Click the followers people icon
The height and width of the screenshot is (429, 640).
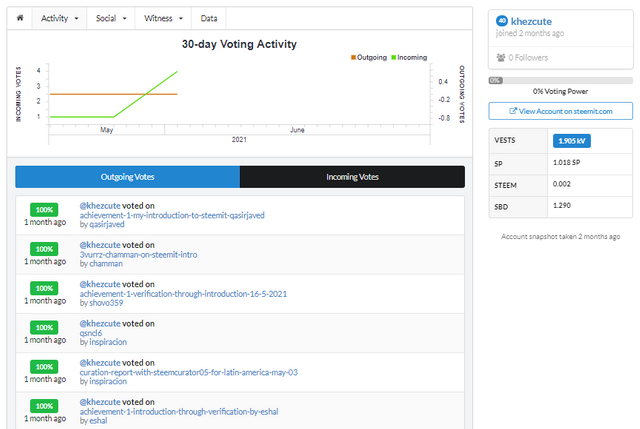click(501, 58)
